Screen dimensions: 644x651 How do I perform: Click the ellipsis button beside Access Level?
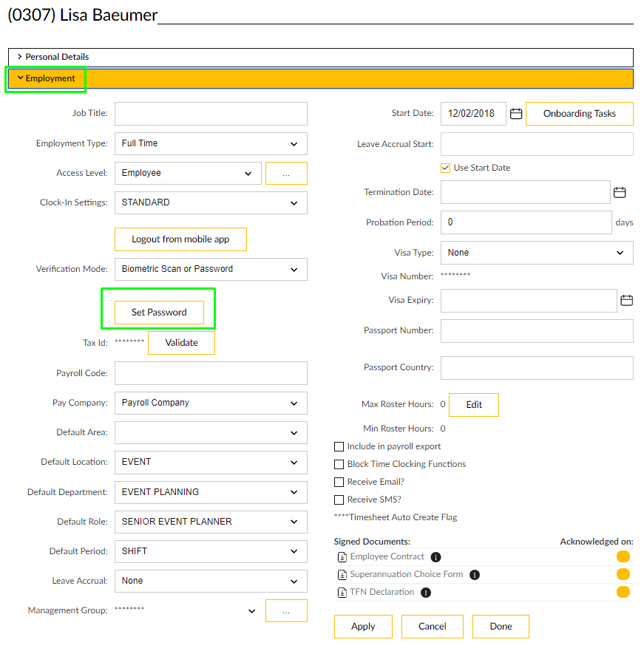click(286, 173)
